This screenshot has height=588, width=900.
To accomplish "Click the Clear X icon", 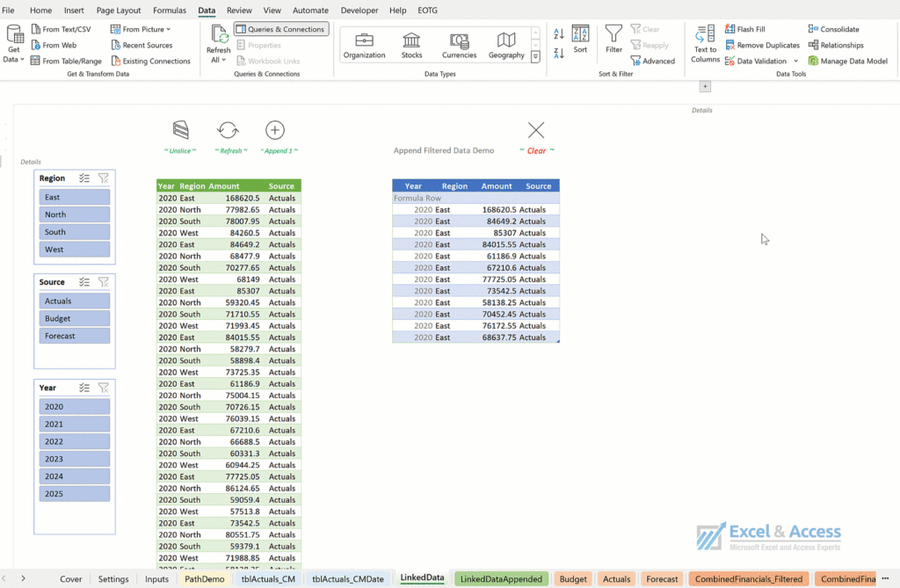I will click(536, 131).
